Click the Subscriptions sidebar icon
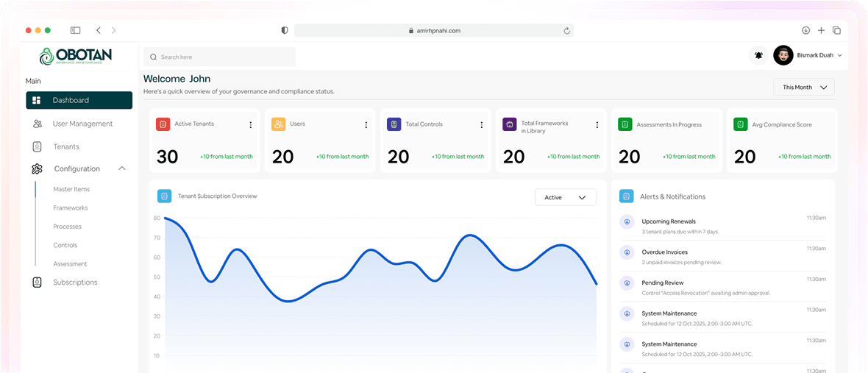Viewport: 868px width, 373px height. [37, 283]
